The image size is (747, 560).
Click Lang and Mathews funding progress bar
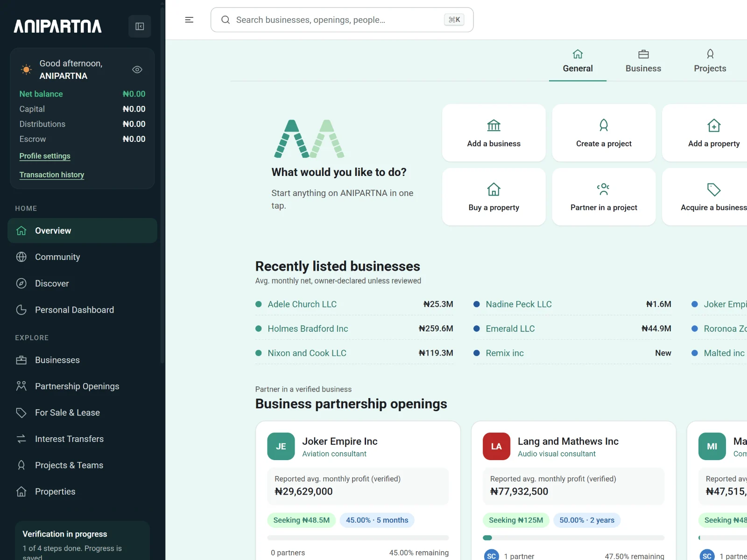573,538
